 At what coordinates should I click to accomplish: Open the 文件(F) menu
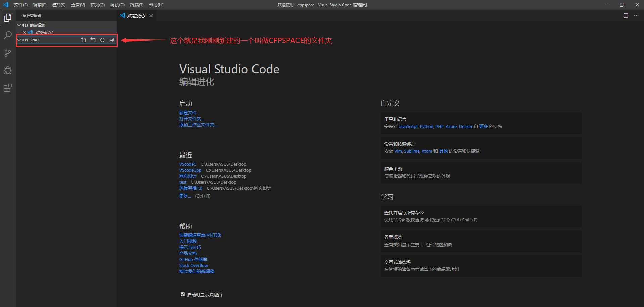(21, 5)
